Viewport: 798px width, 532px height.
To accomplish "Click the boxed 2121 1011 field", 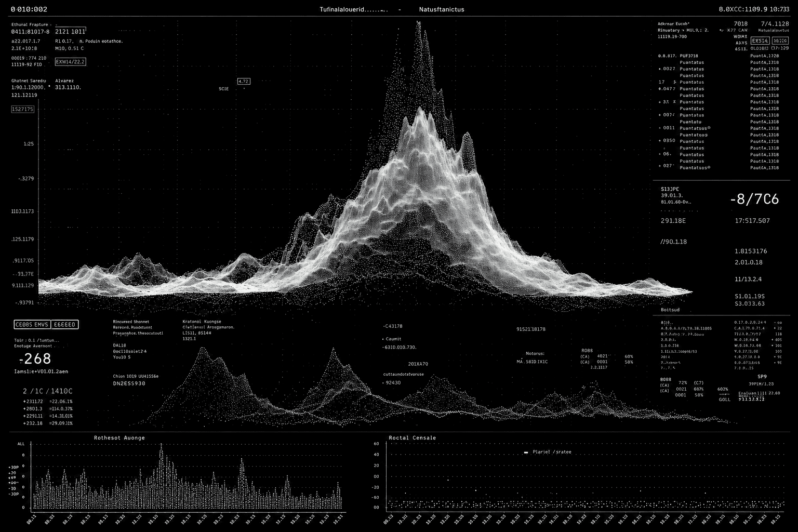I will tap(70, 32).
